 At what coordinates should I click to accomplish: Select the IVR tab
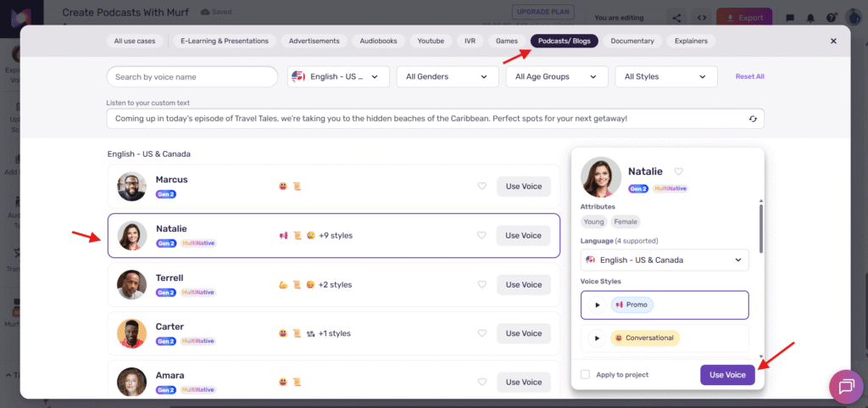click(x=470, y=41)
